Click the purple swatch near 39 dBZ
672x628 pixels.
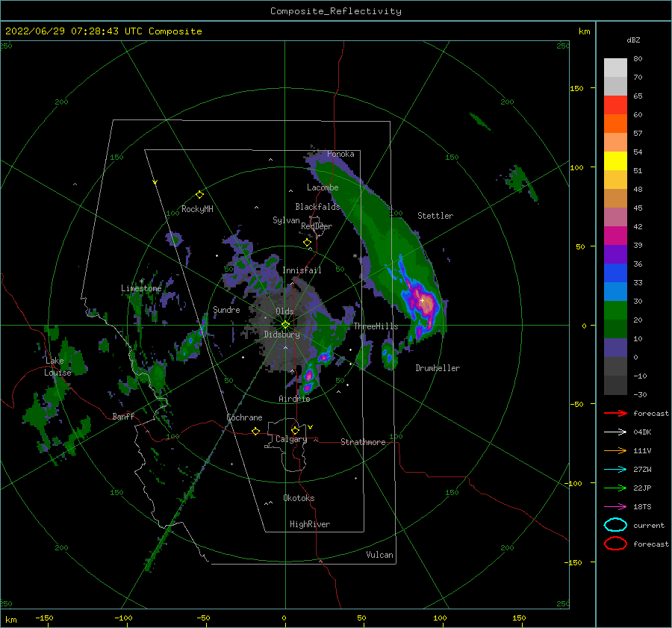click(615, 255)
